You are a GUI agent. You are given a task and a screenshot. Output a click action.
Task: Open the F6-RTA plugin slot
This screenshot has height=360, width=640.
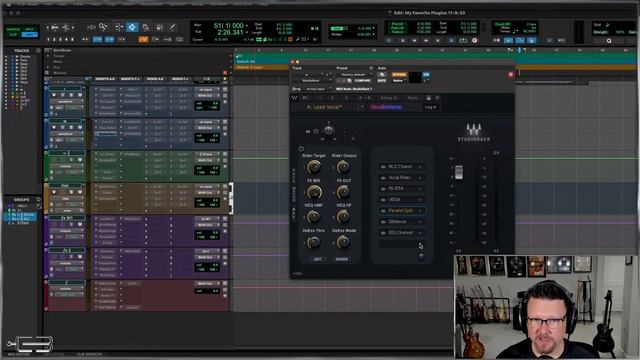tap(402, 189)
